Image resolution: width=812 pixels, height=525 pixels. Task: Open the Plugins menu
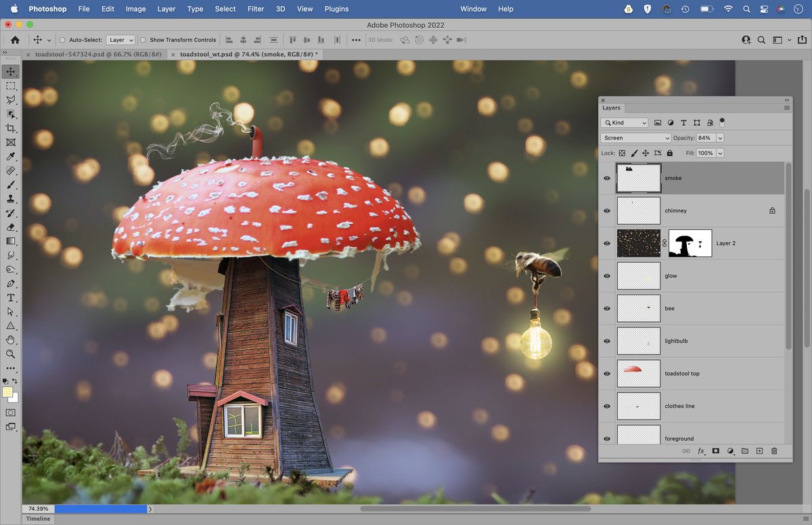336,9
